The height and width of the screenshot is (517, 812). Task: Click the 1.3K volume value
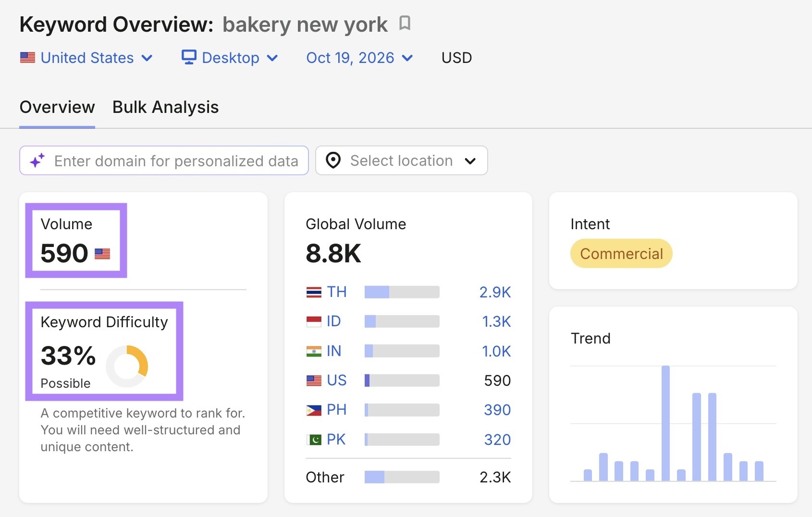[496, 321]
